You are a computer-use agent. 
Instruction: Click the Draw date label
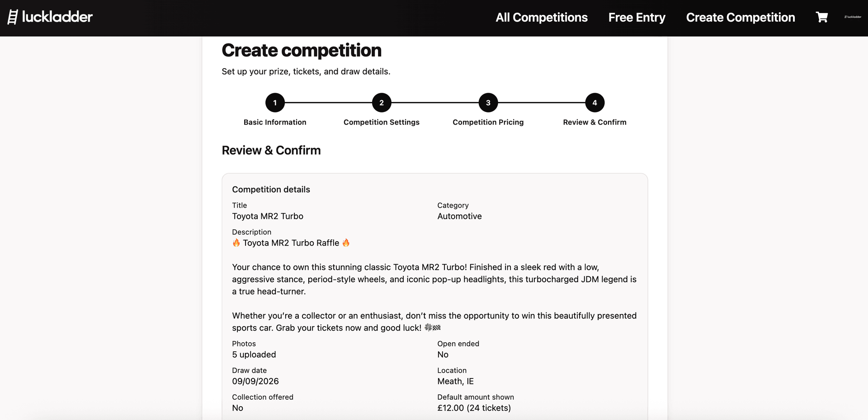tap(250, 370)
